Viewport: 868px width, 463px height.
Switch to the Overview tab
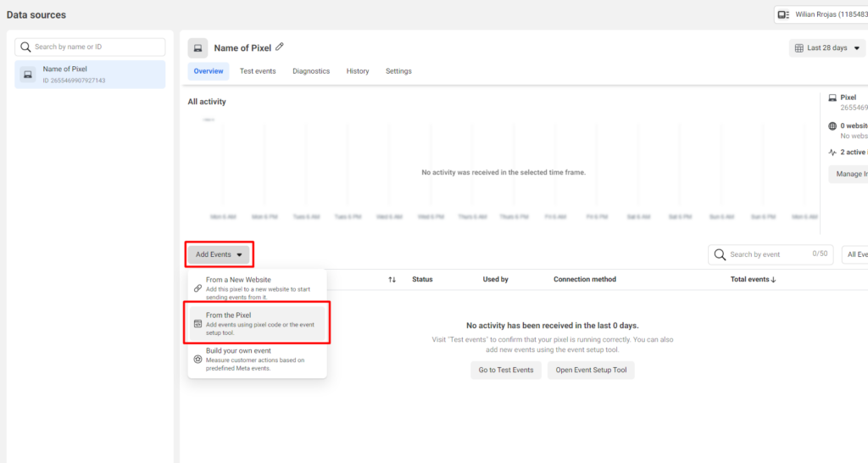209,71
